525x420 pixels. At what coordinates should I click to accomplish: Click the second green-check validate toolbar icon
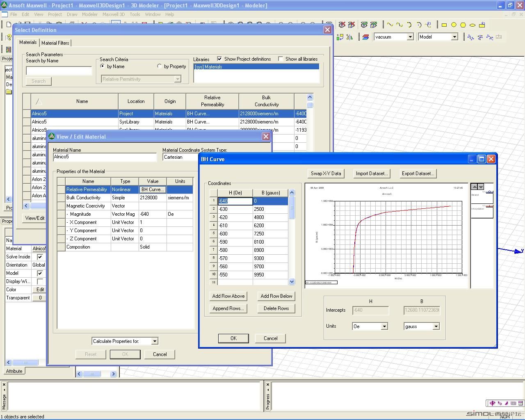374,25
